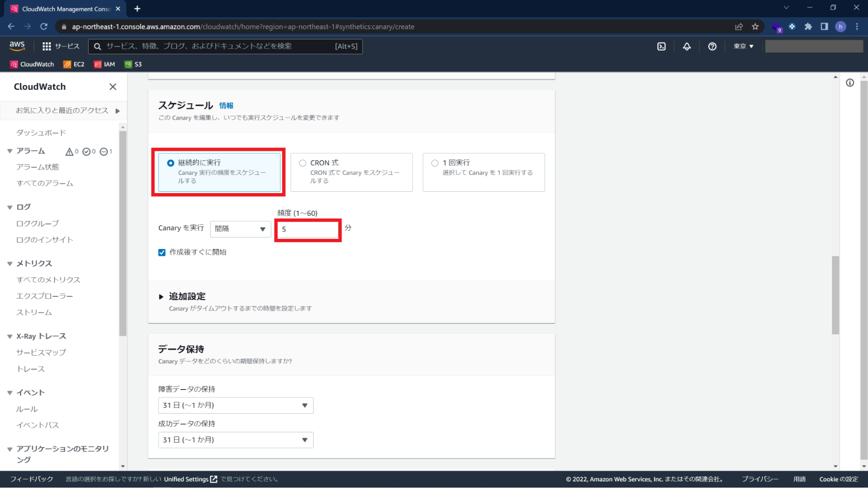Click the CloudWatch favorites shortcut
The image size is (868, 488).
[x=32, y=64]
